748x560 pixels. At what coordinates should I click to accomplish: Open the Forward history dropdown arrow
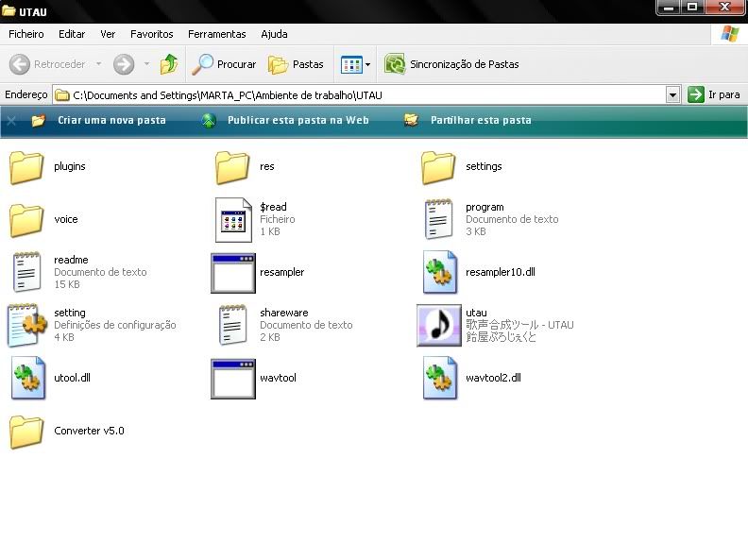tap(146, 63)
